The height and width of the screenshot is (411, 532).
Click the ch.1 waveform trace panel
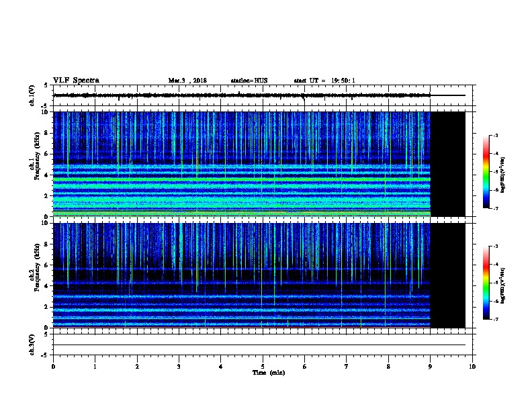pos(263,95)
